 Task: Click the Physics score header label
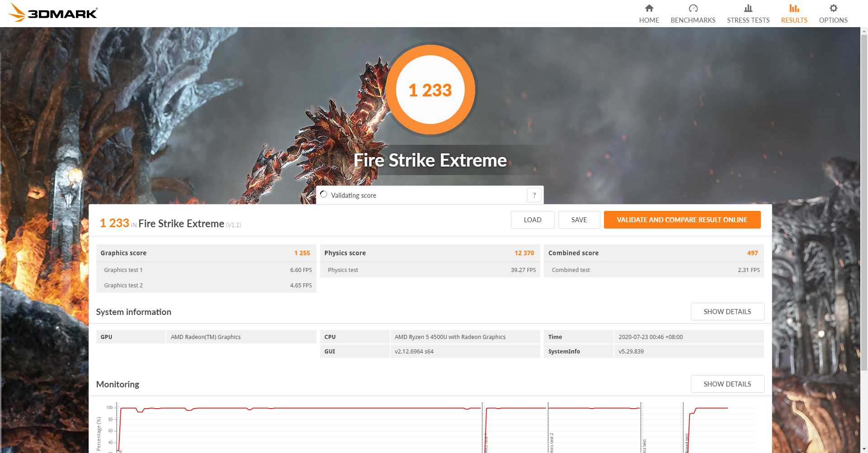coord(345,253)
